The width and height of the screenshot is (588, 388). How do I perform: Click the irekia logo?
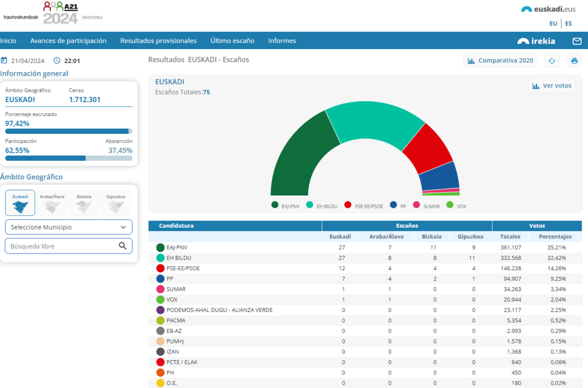pyautogui.click(x=536, y=41)
